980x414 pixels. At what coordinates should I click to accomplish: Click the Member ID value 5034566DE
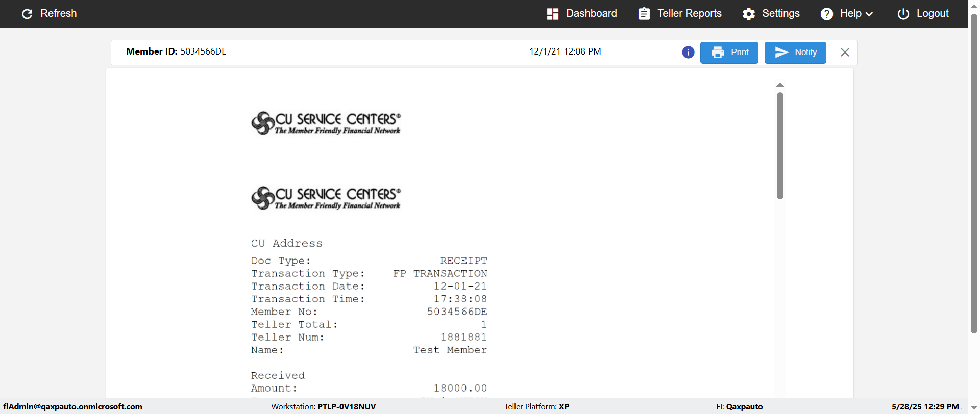[x=203, y=51]
